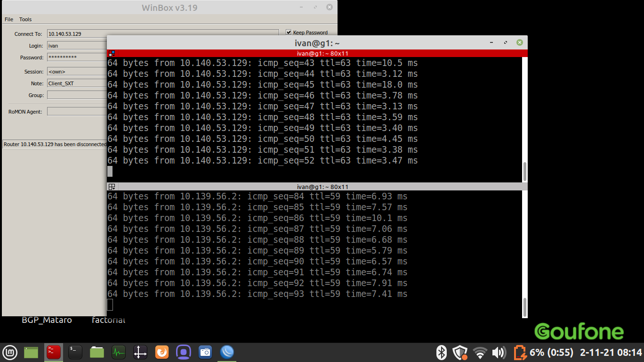Click the Password field in WinBox
644x362 pixels.
[x=77, y=58]
